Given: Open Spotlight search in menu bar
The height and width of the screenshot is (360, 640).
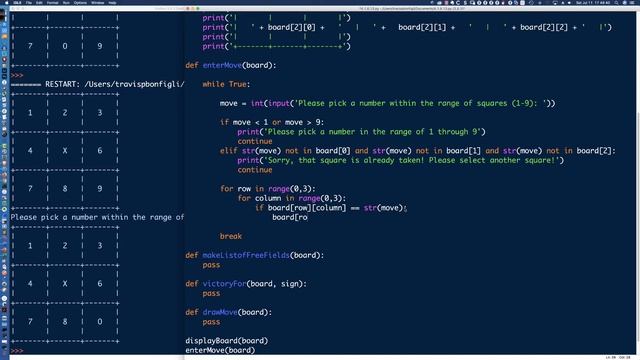Looking at the screenshot, I should (616, 2).
